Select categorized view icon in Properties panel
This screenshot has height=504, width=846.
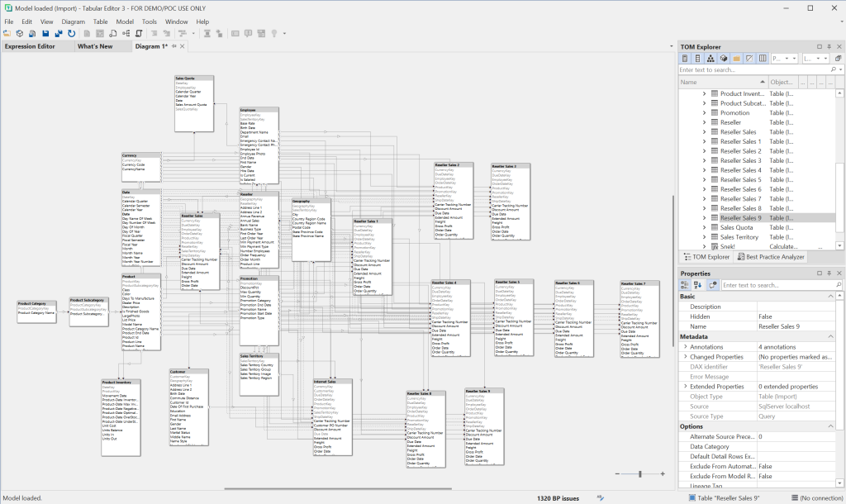tap(686, 284)
